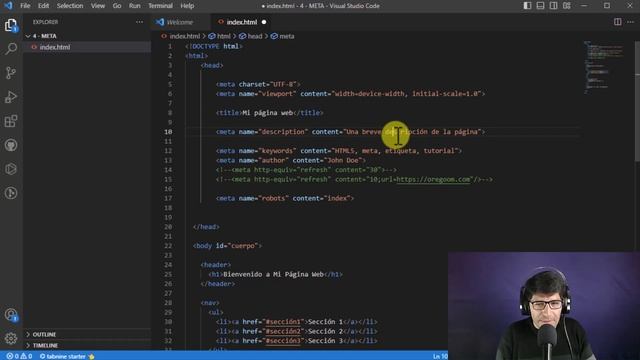Image resolution: width=640 pixels, height=360 pixels.
Task: Toggle the Panel layout icon
Action: [x=540, y=6]
